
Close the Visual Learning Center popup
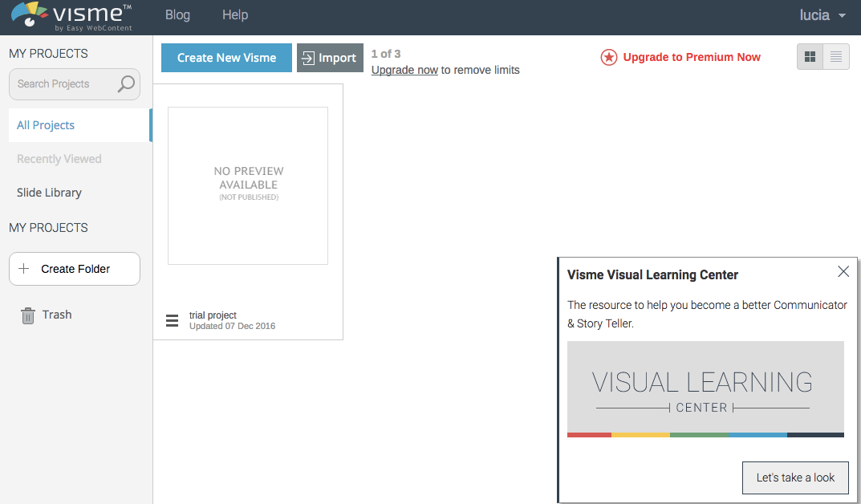point(843,271)
